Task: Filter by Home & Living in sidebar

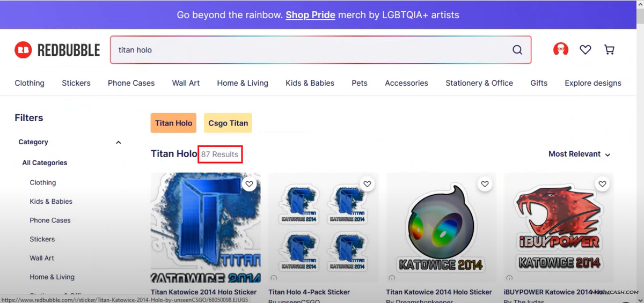Action: (x=52, y=277)
